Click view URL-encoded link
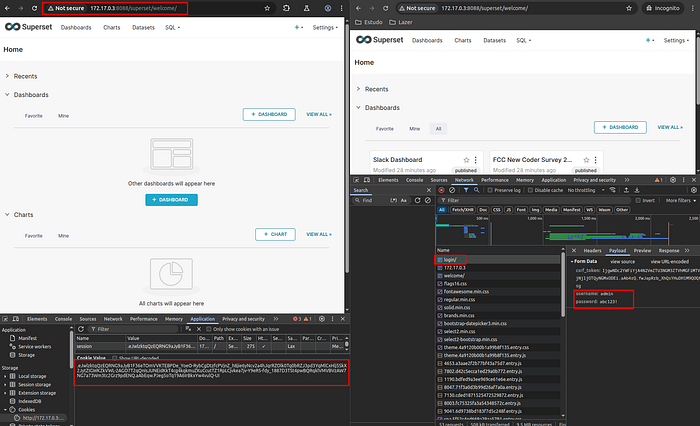Image resolution: width=700 pixels, height=426 pixels. [670, 262]
